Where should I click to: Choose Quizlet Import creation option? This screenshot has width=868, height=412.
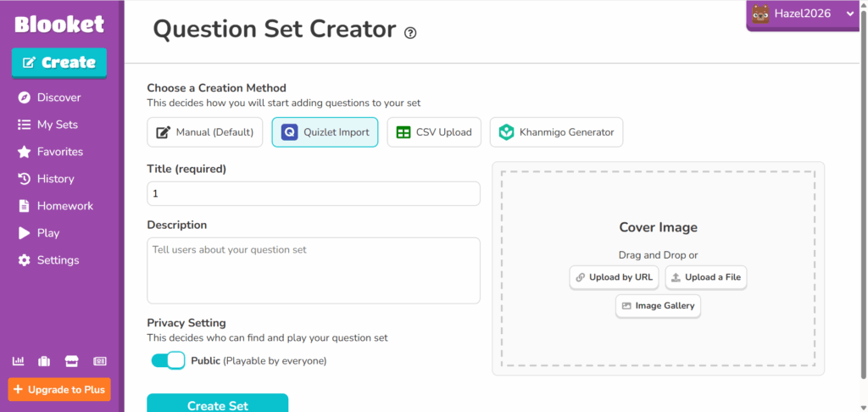(325, 132)
